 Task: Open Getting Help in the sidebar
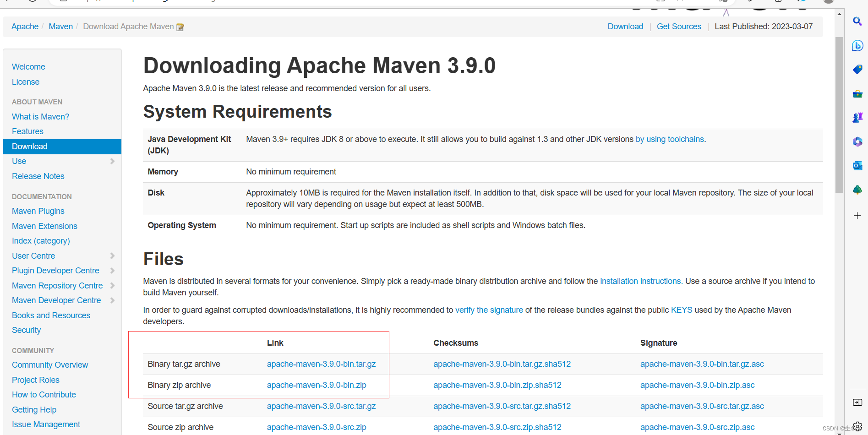(34, 410)
